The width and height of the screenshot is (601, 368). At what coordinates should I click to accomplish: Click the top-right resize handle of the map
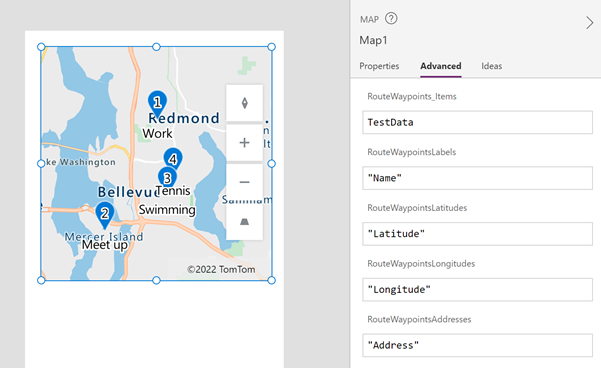pos(271,47)
